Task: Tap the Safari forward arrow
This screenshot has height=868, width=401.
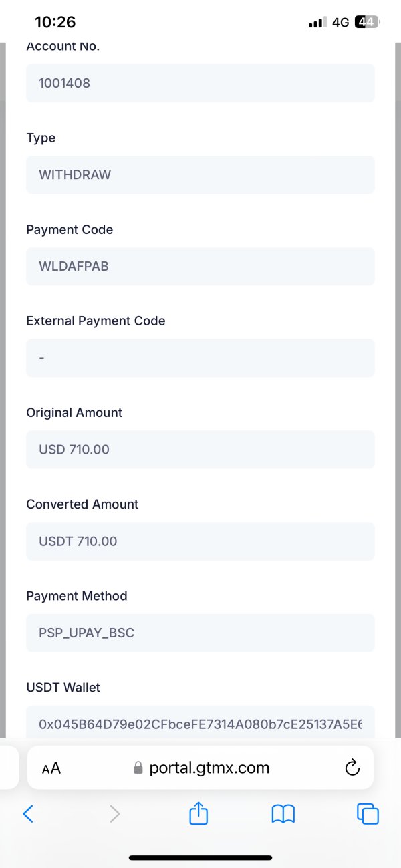Action: pos(114,813)
